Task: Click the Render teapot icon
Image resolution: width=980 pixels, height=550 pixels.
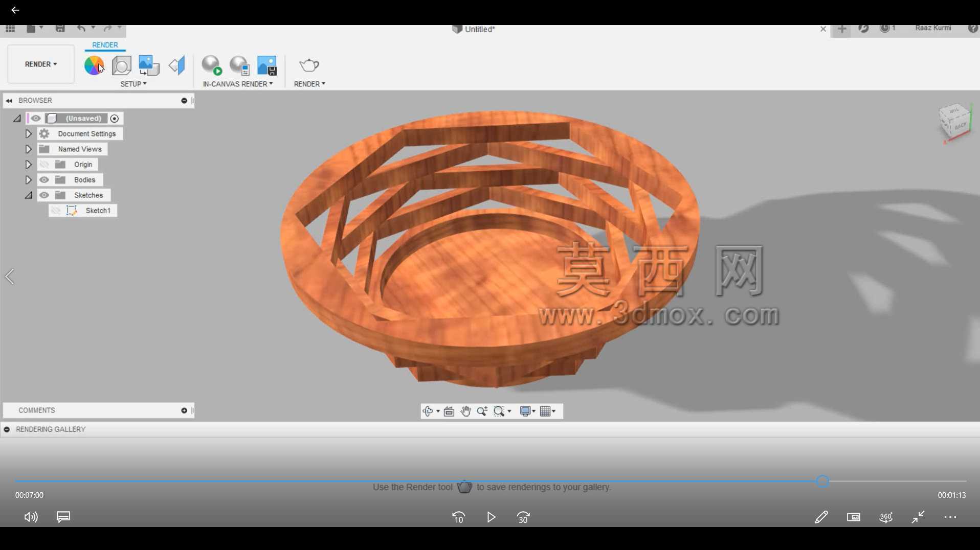Action: (x=309, y=65)
